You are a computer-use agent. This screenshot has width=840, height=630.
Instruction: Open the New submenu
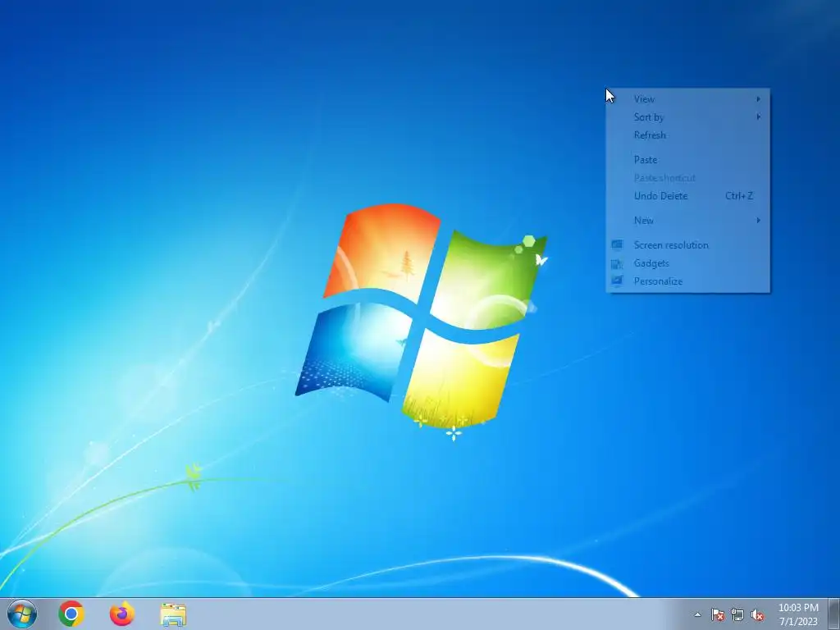688,220
